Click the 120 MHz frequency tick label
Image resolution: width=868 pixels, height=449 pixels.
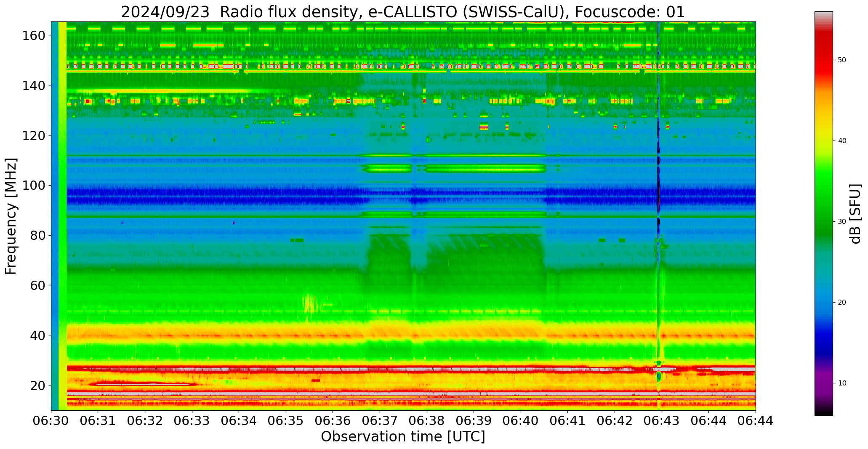pyautogui.click(x=33, y=135)
